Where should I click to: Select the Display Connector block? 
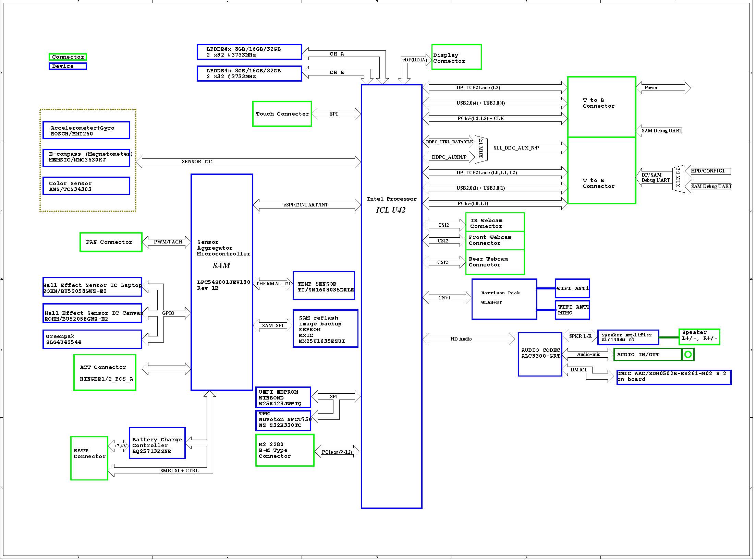click(x=457, y=57)
